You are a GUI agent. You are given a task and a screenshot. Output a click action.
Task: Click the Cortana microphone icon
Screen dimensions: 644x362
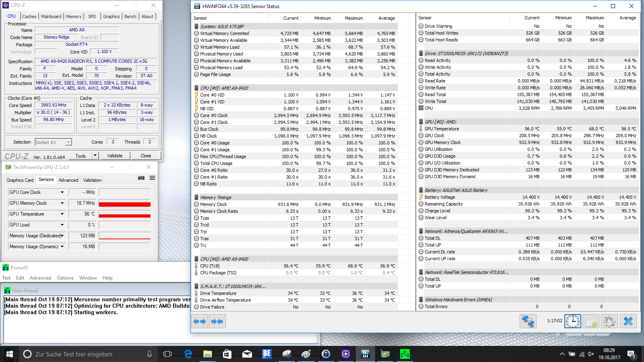click(x=149, y=354)
